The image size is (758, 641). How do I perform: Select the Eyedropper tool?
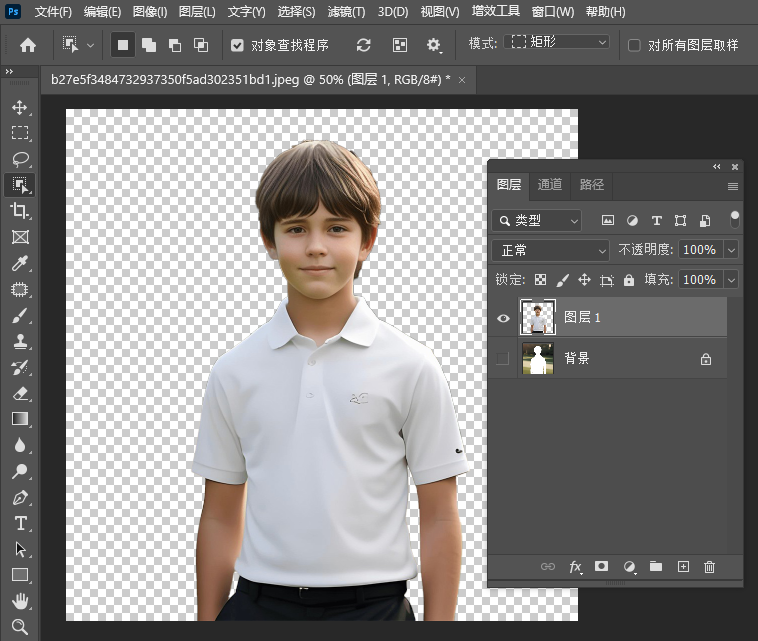click(20, 264)
